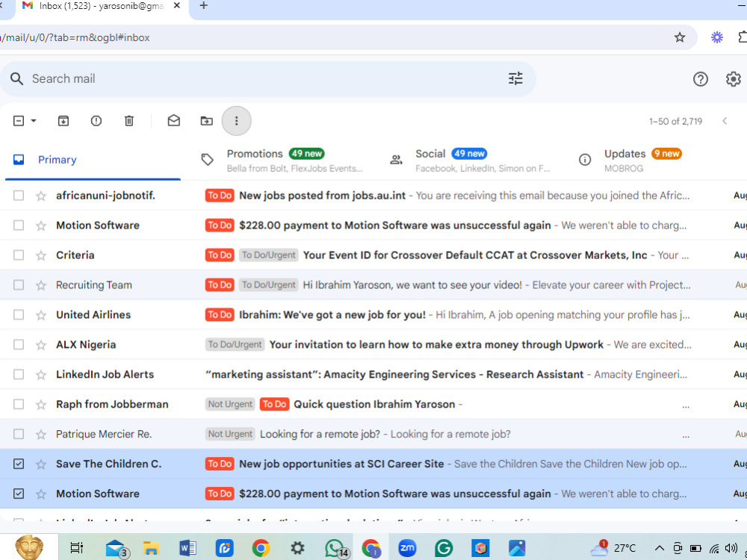Open the Grammarly taskbar icon
This screenshot has width=747, height=560.
tap(444, 549)
